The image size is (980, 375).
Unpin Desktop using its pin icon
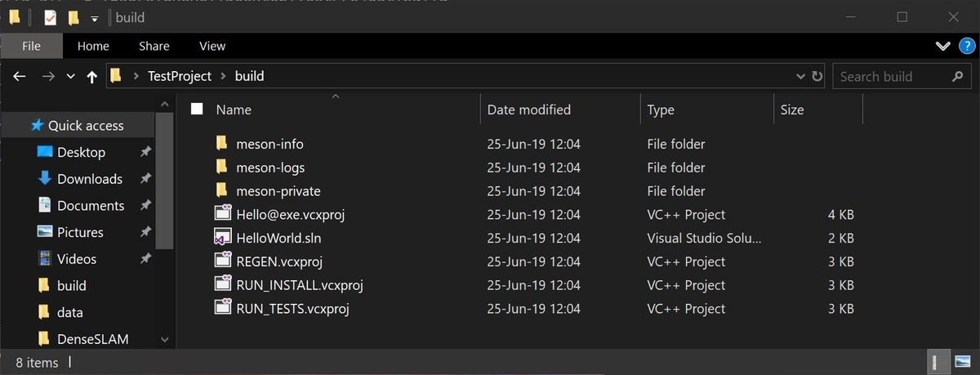point(145,152)
